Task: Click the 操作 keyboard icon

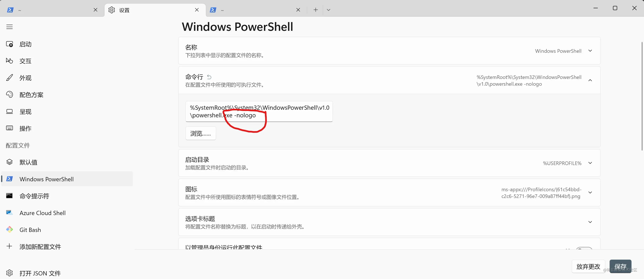Action: tap(10, 128)
